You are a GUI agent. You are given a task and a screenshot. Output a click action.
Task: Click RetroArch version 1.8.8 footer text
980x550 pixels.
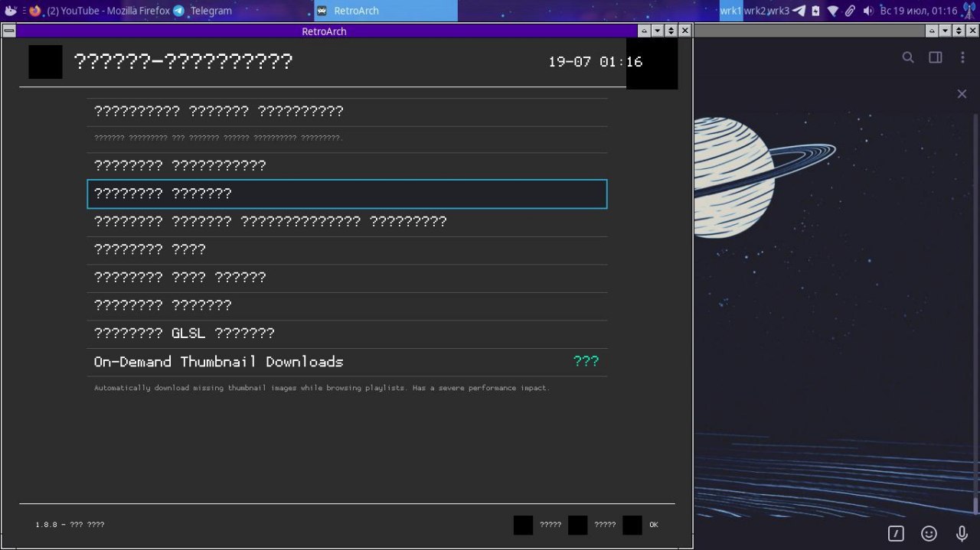pyautogui.click(x=70, y=525)
